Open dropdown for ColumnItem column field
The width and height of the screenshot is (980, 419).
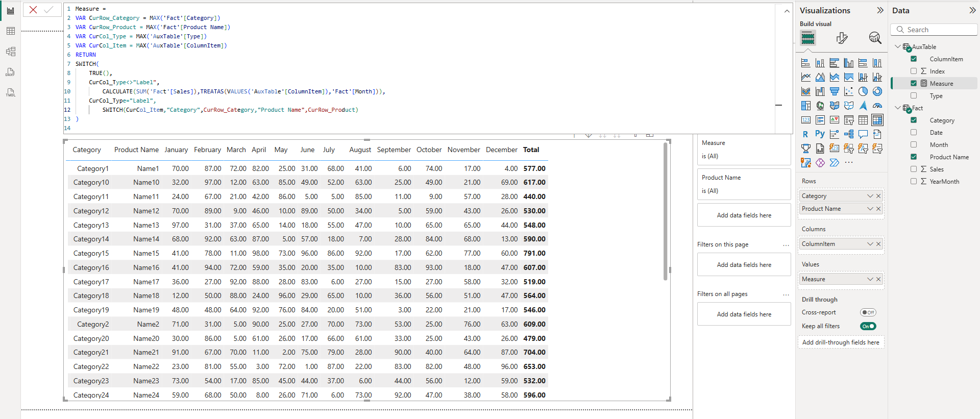[870, 244]
